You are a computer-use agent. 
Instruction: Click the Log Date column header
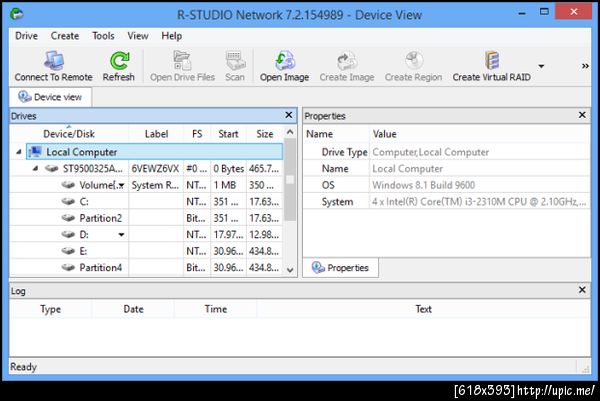point(133,309)
